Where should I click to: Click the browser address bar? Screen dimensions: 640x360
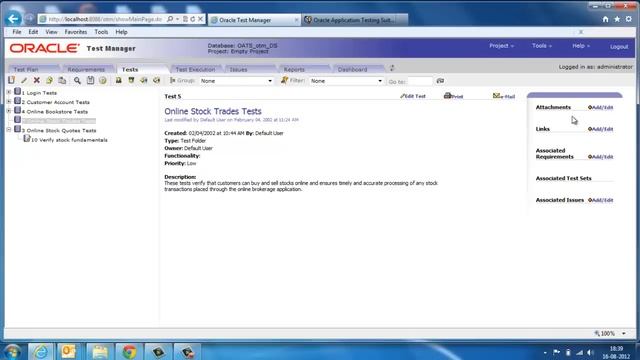point(105,19)
